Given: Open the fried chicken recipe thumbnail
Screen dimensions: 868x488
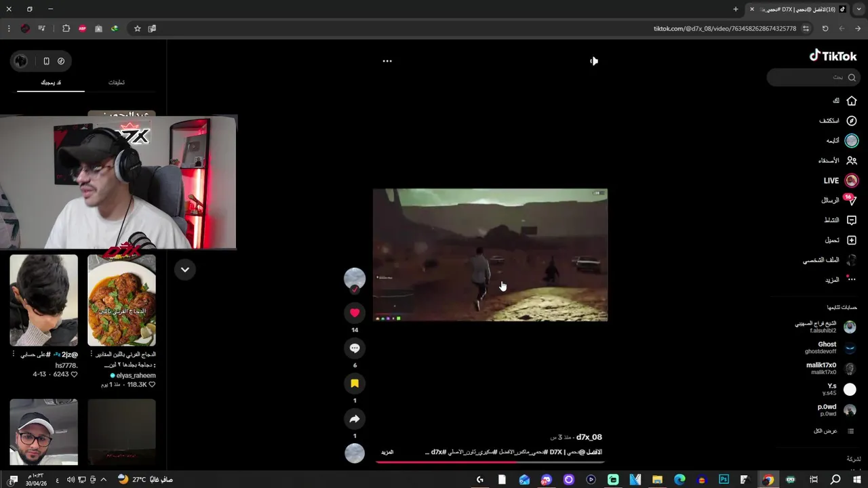Looking at the screenshot, I should click(x=121, y=300).
